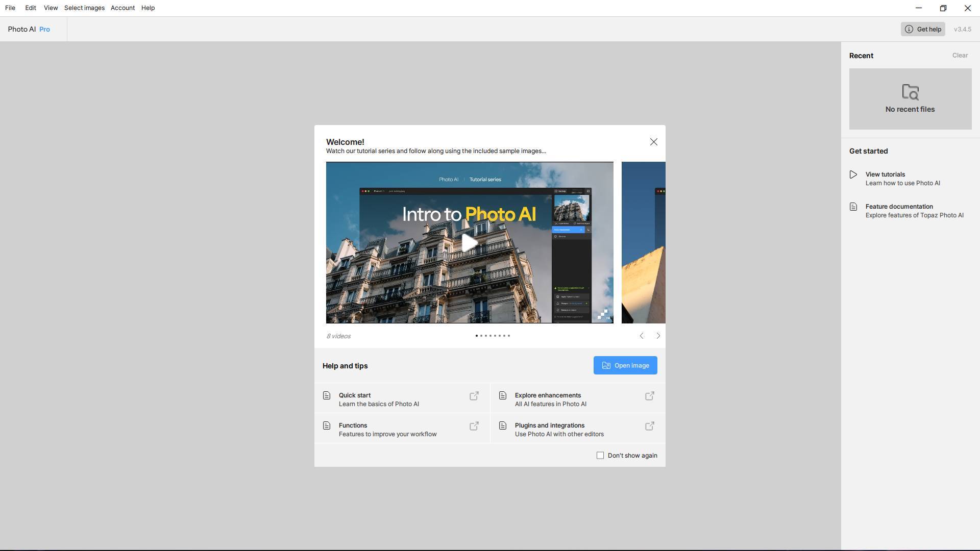Image resolution: width=980 pixels, height=551 pixels.
Task: Go to previous tutorial video arrow
Action: pyautogui.click(x=642, y=336)
